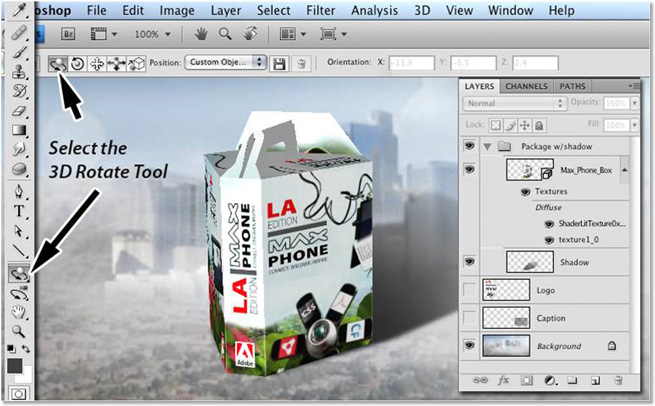655x406 pixels.
Task: Open the File menu
Action: pyautogui.click(x=96, y=10)
